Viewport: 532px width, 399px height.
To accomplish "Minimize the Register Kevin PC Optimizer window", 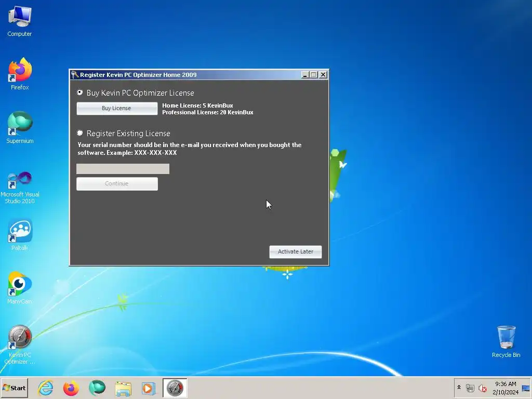I will [304, 75].
